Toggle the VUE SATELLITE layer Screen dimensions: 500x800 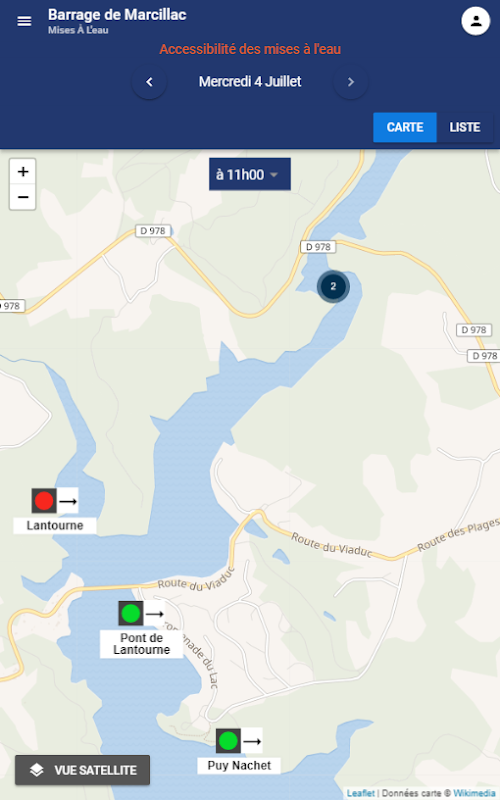(83, 770)
